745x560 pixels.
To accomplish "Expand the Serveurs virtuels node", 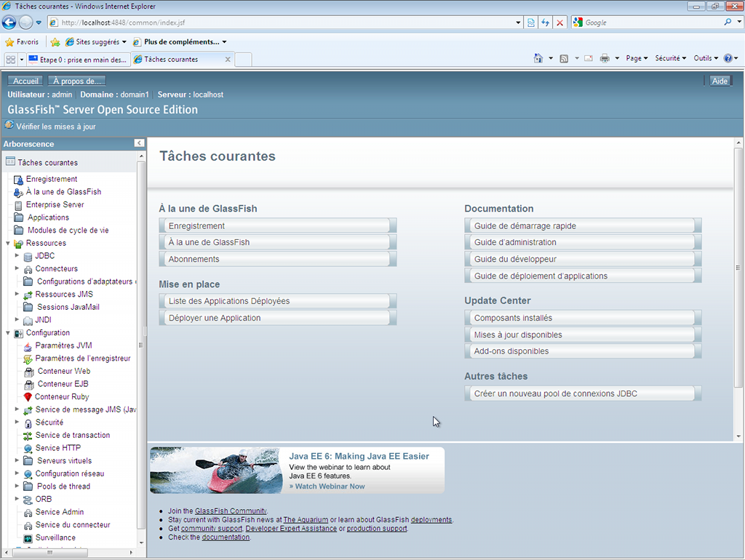I will 17,461.
